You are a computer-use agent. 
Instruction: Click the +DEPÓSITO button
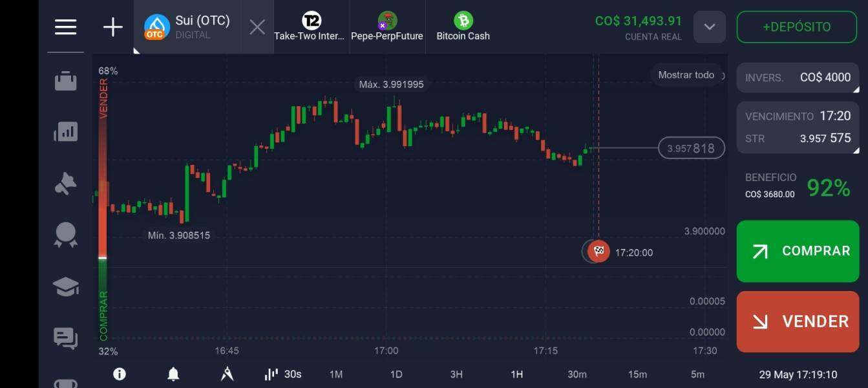tap(797, 27)
